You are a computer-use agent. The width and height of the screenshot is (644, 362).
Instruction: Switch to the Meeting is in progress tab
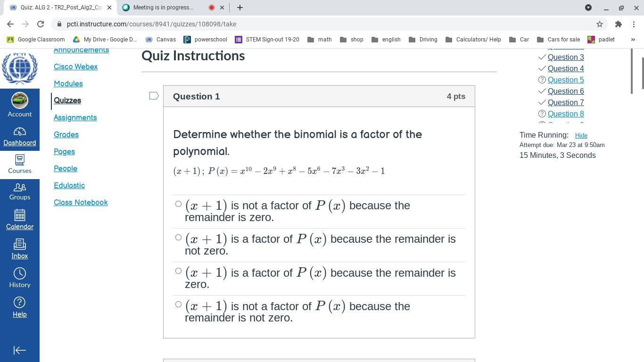[x=173, y=8]
